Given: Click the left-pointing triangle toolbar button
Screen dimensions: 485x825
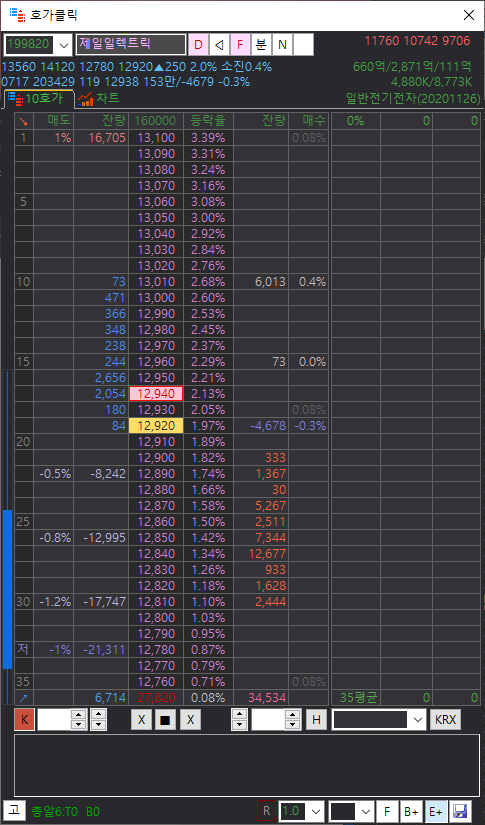Looking at the screenshot, I should point(219,45).
